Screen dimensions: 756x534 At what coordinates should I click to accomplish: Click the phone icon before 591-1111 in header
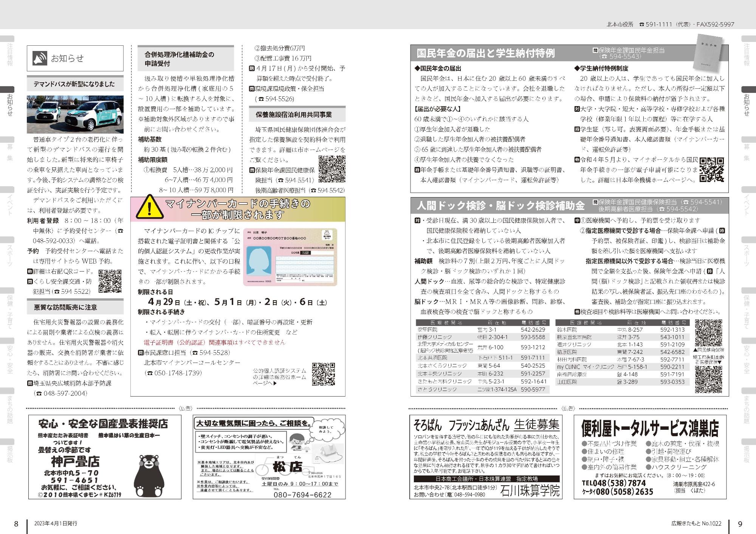[x=641, y=25]
